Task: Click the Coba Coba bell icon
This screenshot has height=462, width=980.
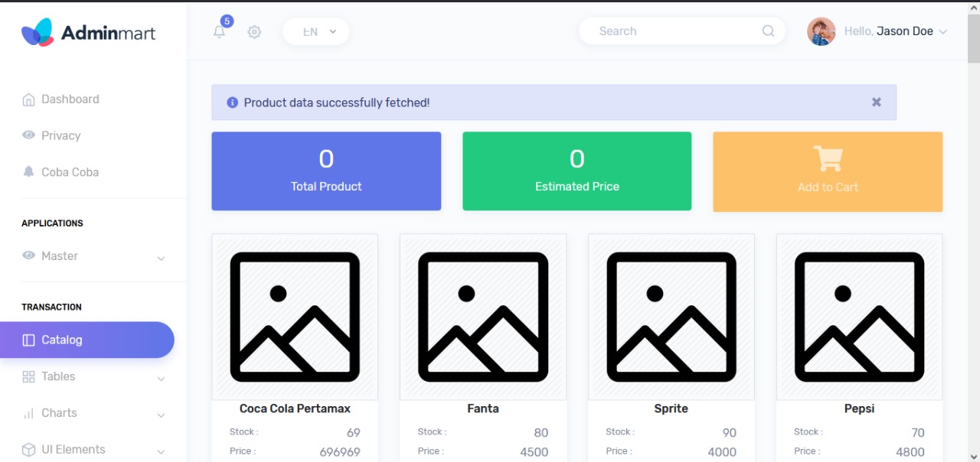Action: (28, 172)
